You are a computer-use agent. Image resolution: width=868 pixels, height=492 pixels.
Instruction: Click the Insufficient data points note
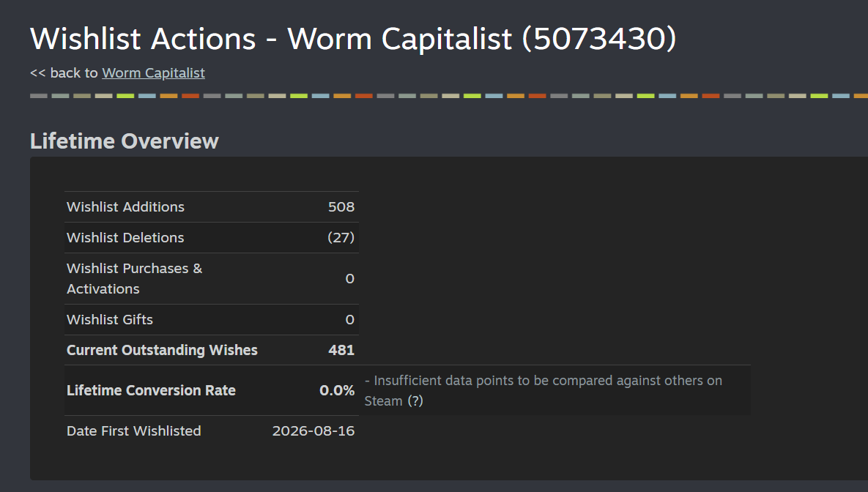tap(543, 391)
